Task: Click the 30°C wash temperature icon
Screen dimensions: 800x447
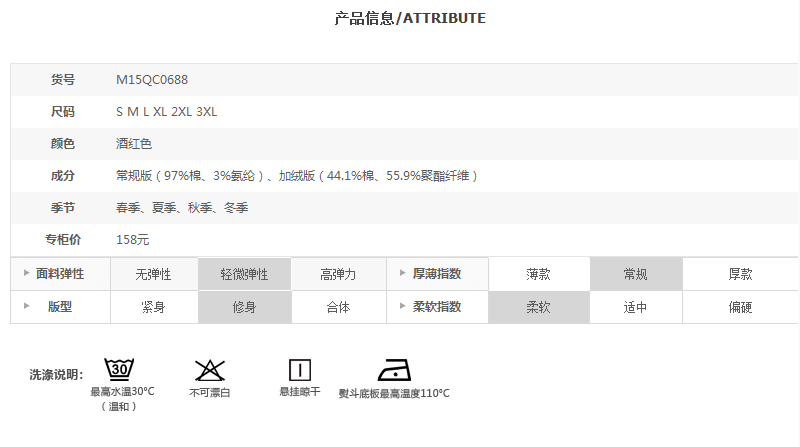Action: (120, 369)
